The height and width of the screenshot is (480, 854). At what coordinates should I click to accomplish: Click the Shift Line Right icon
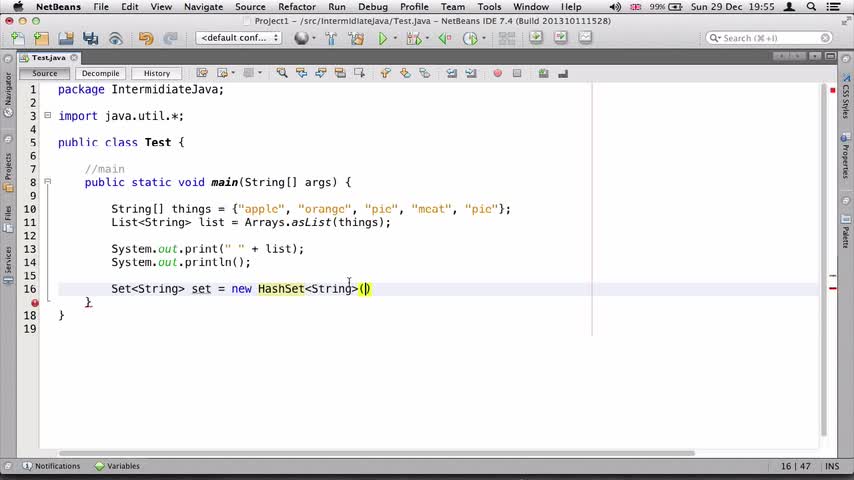click(471, 73)
